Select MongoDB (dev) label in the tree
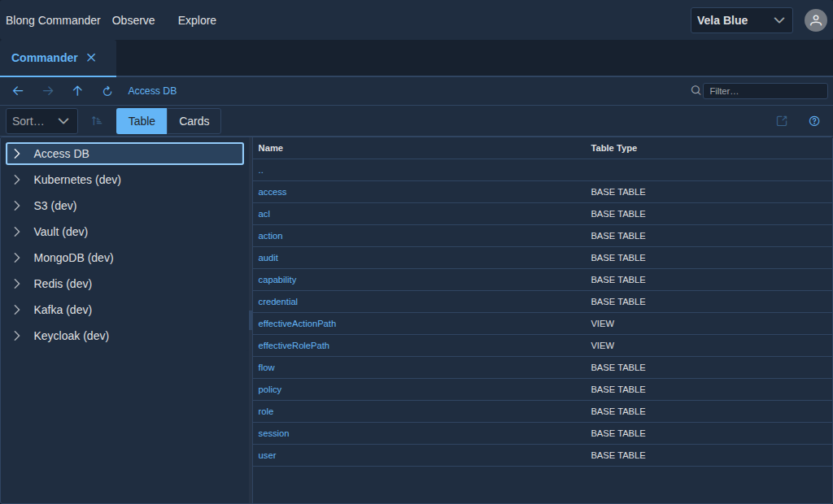The height and width of the screenshot is (504, 833). tap(74, 258)
